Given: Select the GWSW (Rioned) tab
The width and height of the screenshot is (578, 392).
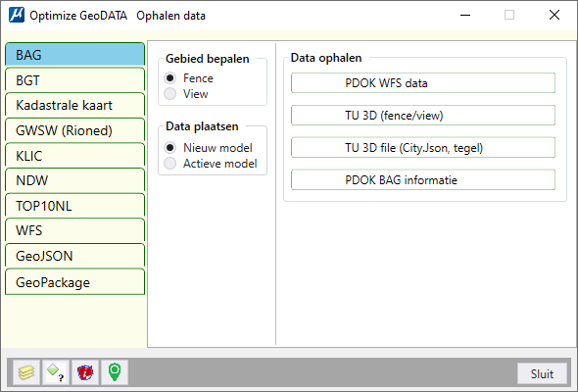Looking at the screenshot, I should click(x=74, y=130).
